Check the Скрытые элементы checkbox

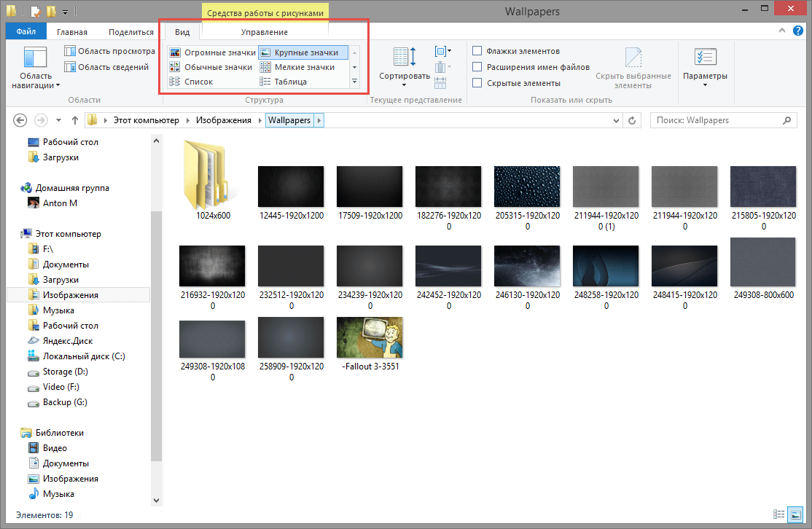pyautogui.click(x=477, y=83)
